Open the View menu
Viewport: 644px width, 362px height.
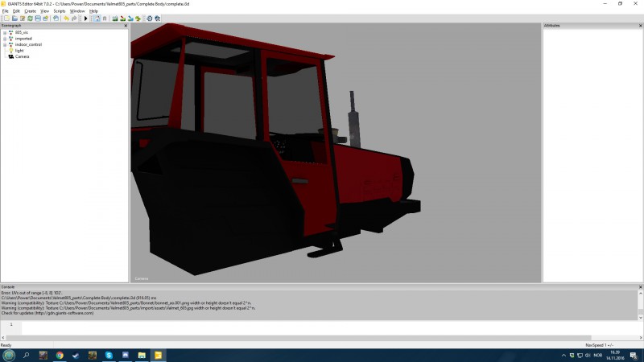point(45,11)
